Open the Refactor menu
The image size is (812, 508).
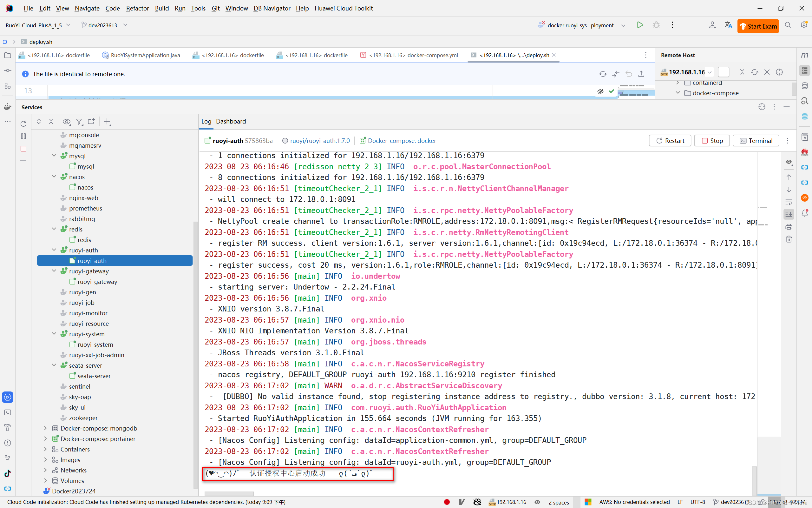pos(137,8)
